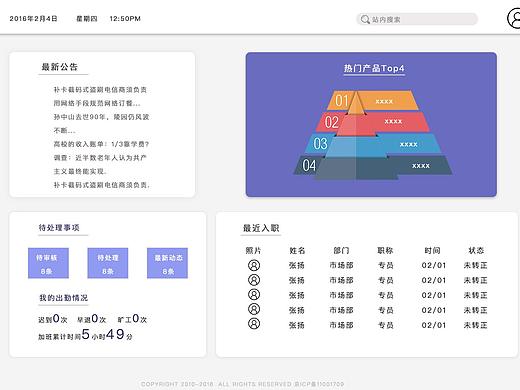
Task: Click the 12:50PM clock text
Action: click(125, 19)
